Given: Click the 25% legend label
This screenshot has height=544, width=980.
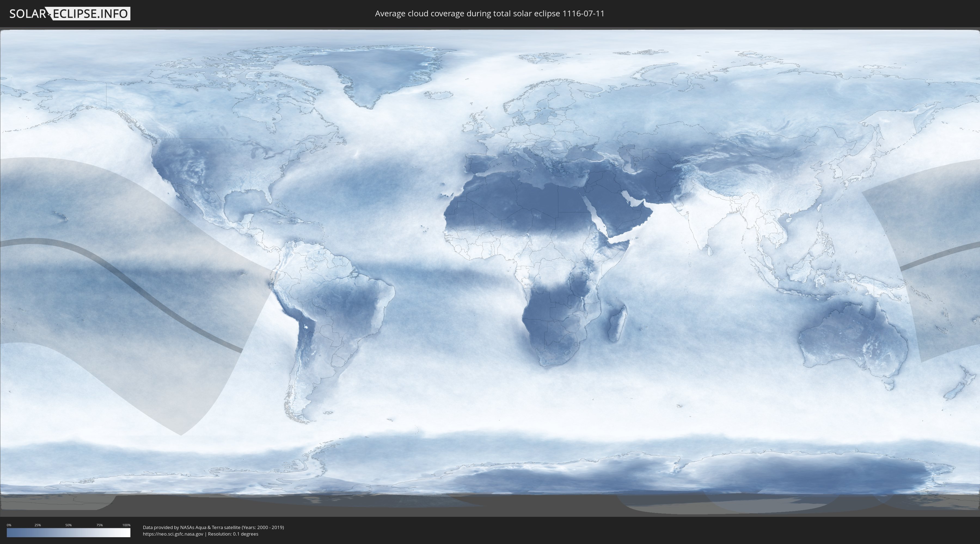Looking at the screenshot, I should click(38, 525).
